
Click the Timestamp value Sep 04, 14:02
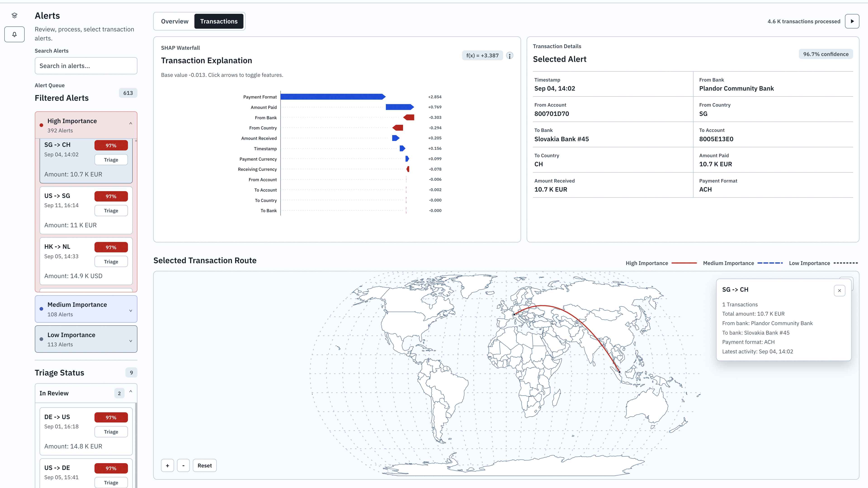point(555,89)
